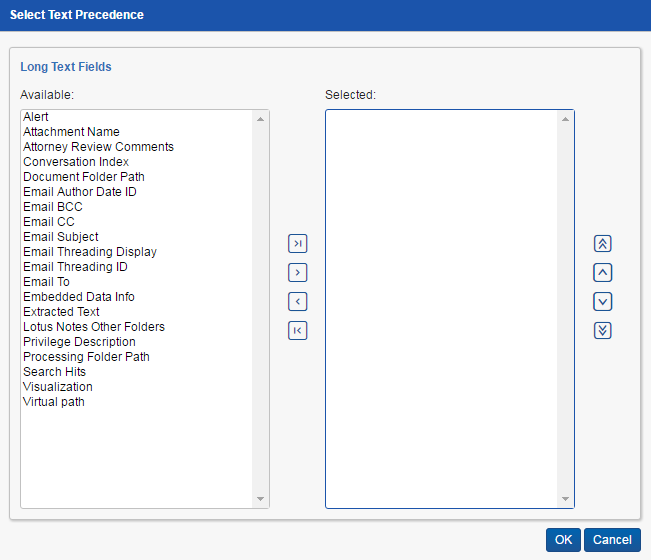Select Alert in Available list
The width and height of the screenshot is (651, 560).
(137, 117)
